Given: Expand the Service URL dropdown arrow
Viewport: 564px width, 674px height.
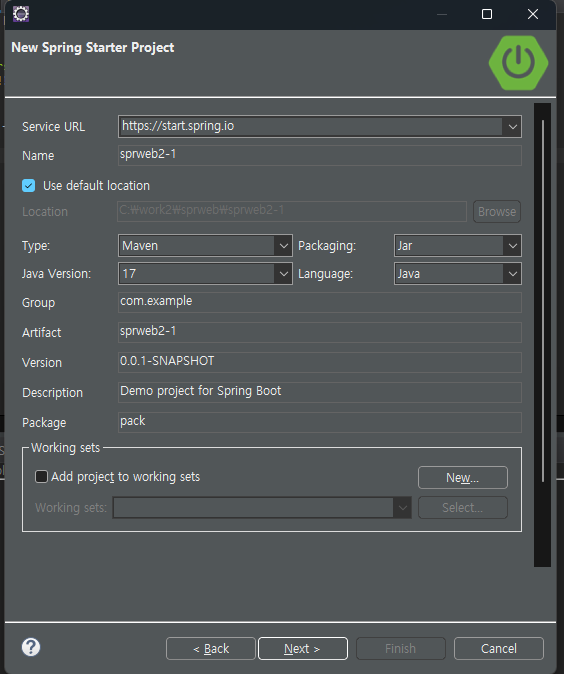Looking at the screenshot, I should point(512,127).
